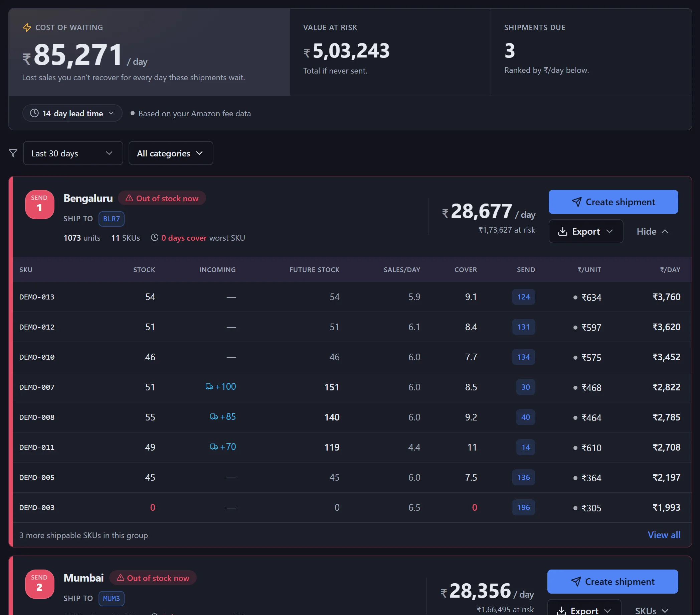
Task: Click send quantity 30 for DEMO-007
Action: (525, 387)
